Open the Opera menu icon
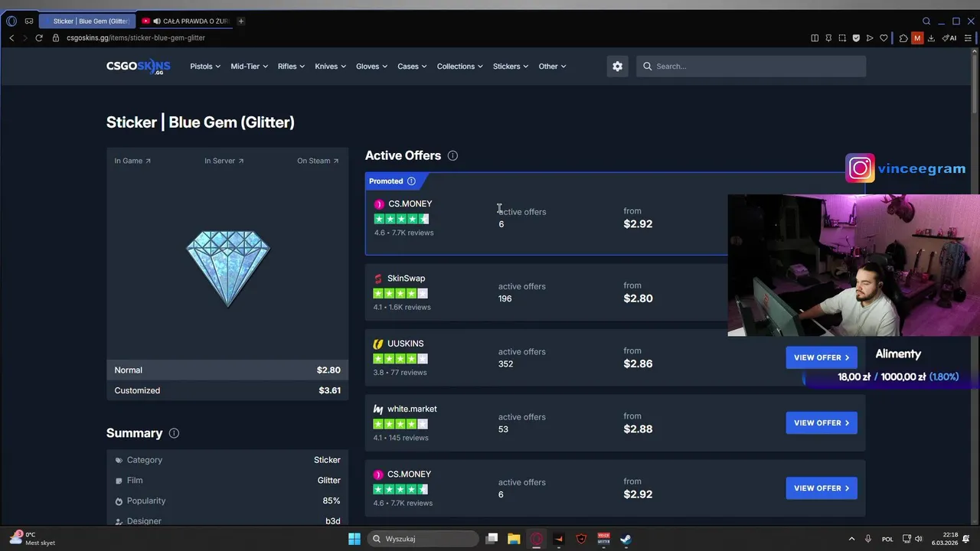The width and height of the screenshot is (980, 551). (x=11, y=21)
